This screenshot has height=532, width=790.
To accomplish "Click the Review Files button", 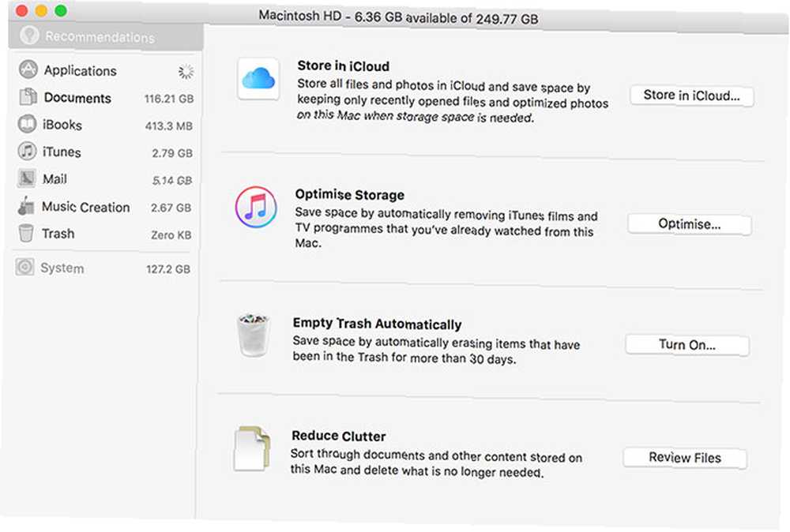I will pyautogui.click(x=685, y=458).
